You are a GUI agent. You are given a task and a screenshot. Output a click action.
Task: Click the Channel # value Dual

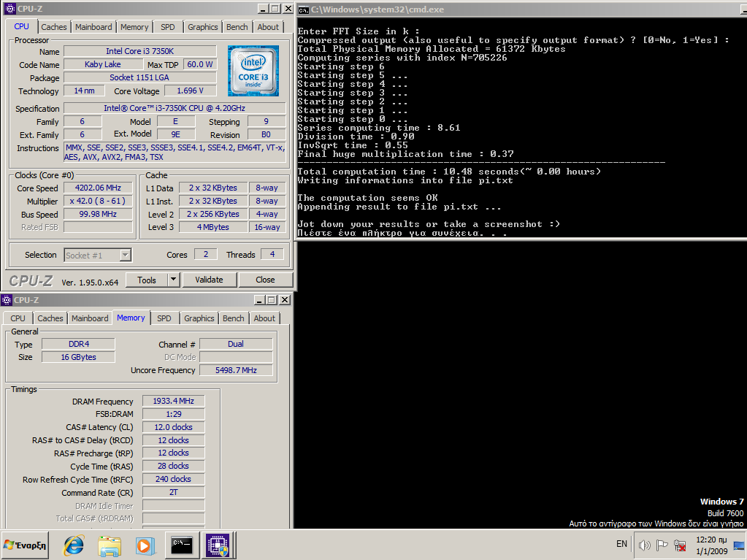pyautogui.click(x=236, y=344)
